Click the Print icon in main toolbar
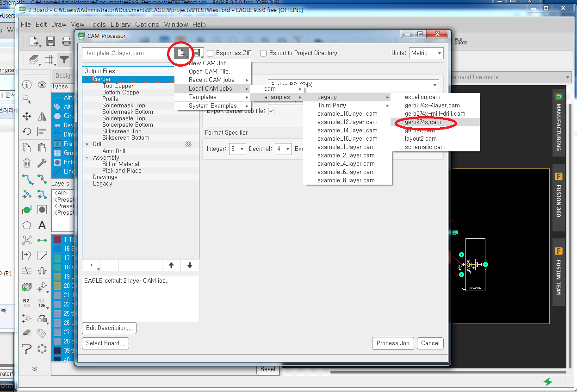 pos(66,41)
